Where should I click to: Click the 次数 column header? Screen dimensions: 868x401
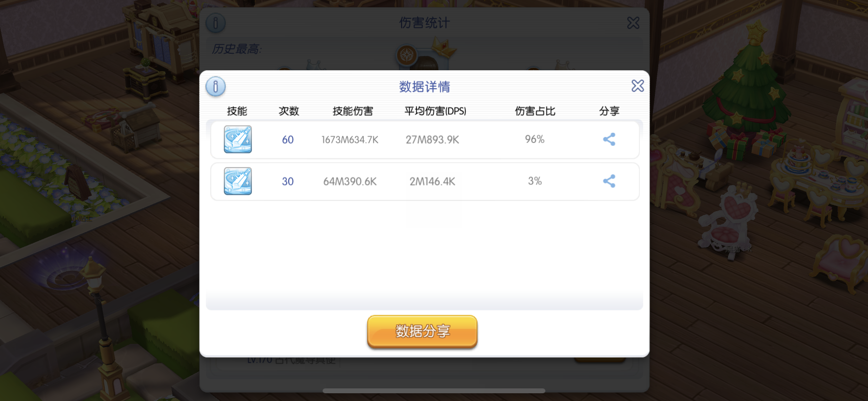[289, 111]
